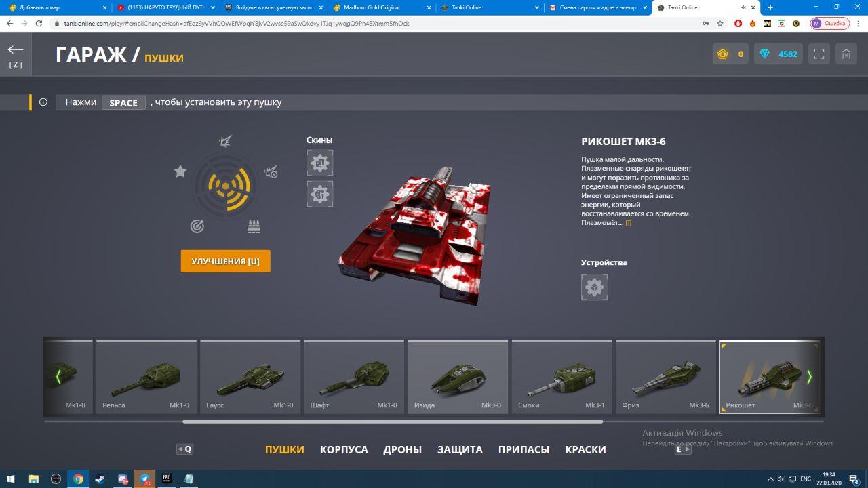
Task: Expand full description via [i] link
Action: [629, 223]
